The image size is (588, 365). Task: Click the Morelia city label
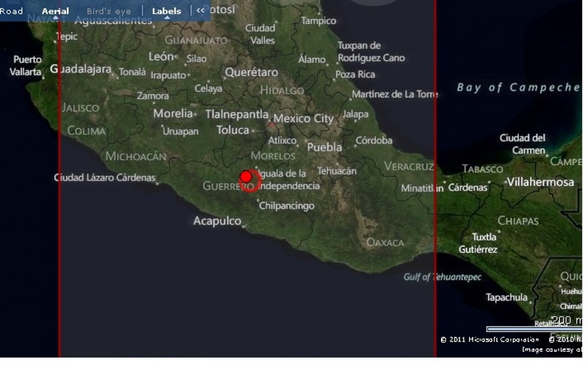[x=173, y=114]
